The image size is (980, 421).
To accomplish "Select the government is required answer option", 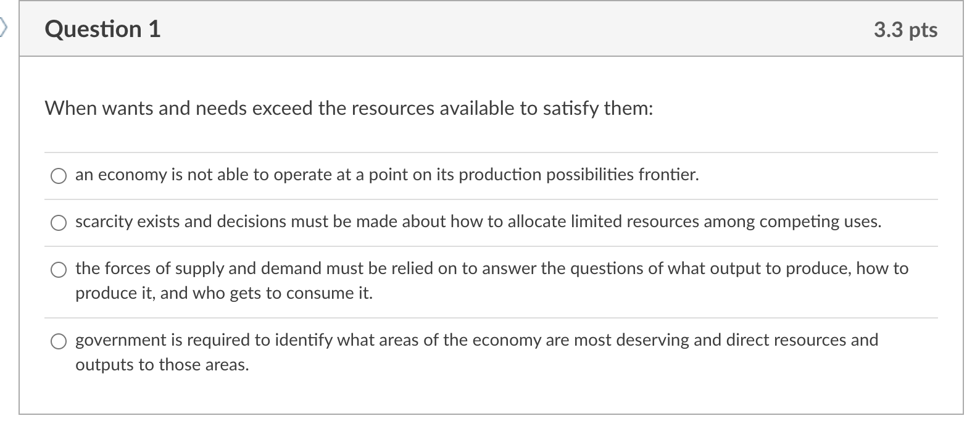I will [59, 341].
